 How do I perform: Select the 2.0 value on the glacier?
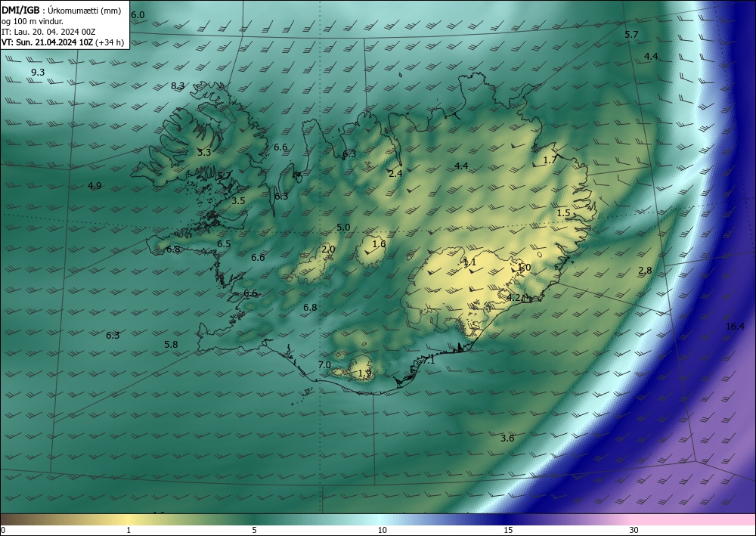coord(328,249)
